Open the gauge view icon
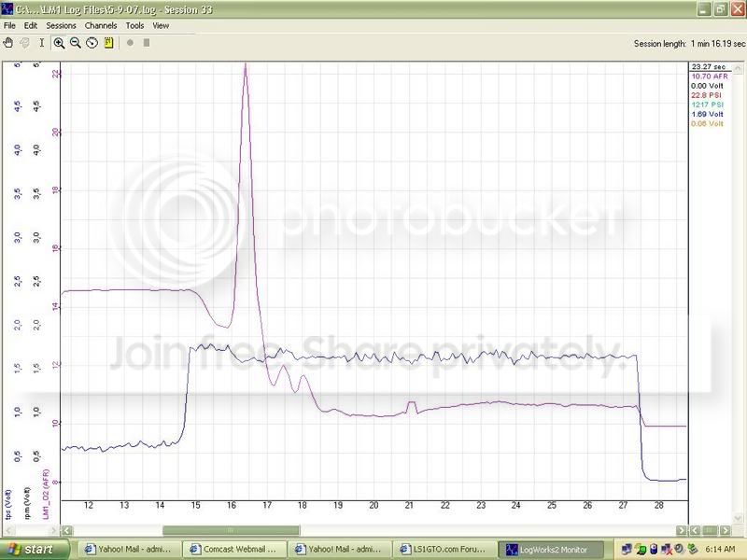The width and height of the screenshot is (747, 560). (92, 43)
